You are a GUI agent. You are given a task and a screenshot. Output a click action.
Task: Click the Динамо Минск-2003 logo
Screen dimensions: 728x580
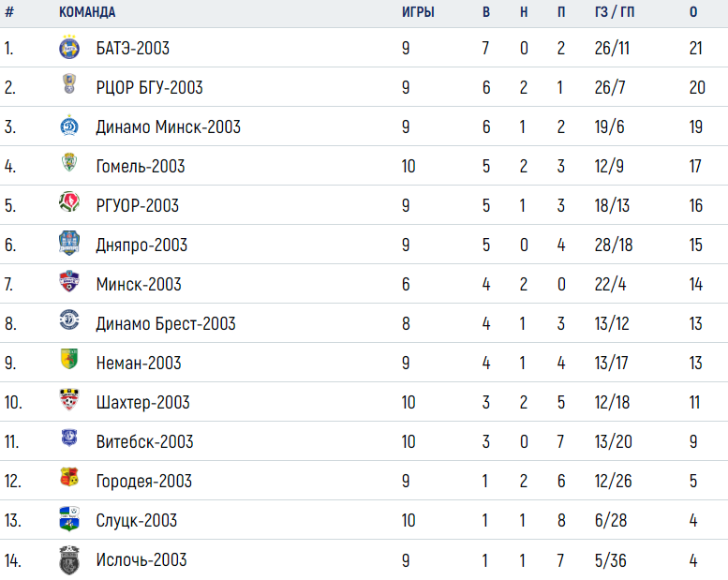coord(69,126)
